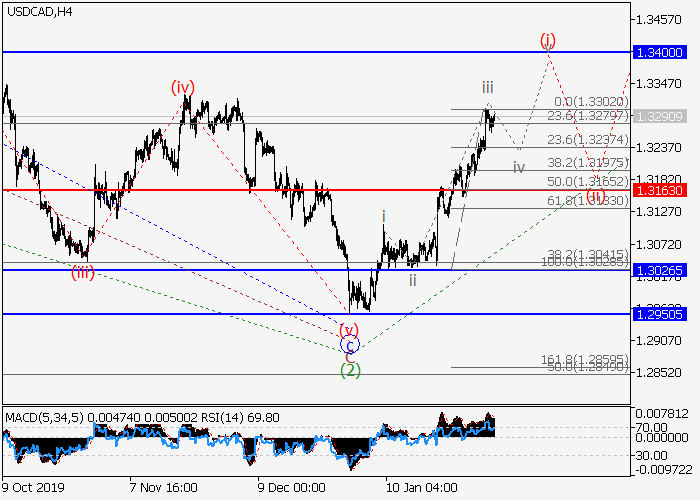Click the red (iv) wave label

[x=181, y=88]
